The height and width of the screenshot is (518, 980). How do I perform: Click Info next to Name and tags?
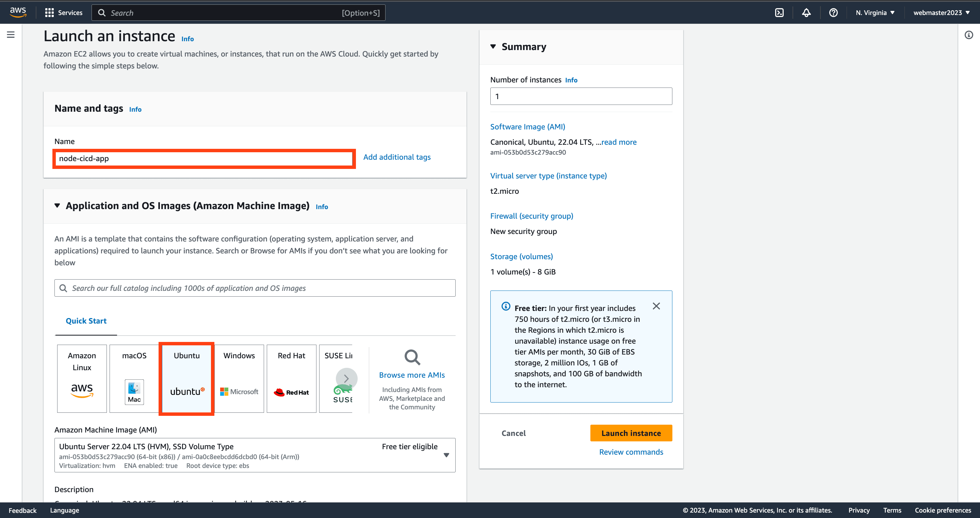(135, 109)
